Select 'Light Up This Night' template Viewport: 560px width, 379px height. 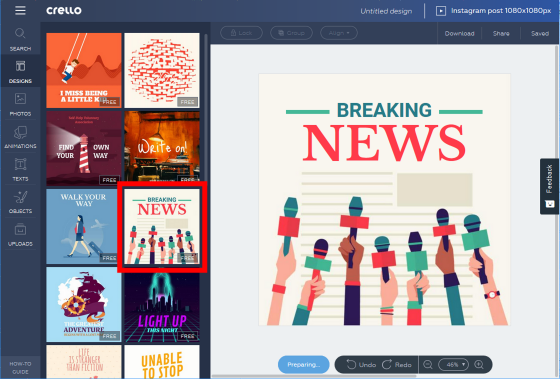[x=162, y=306]
